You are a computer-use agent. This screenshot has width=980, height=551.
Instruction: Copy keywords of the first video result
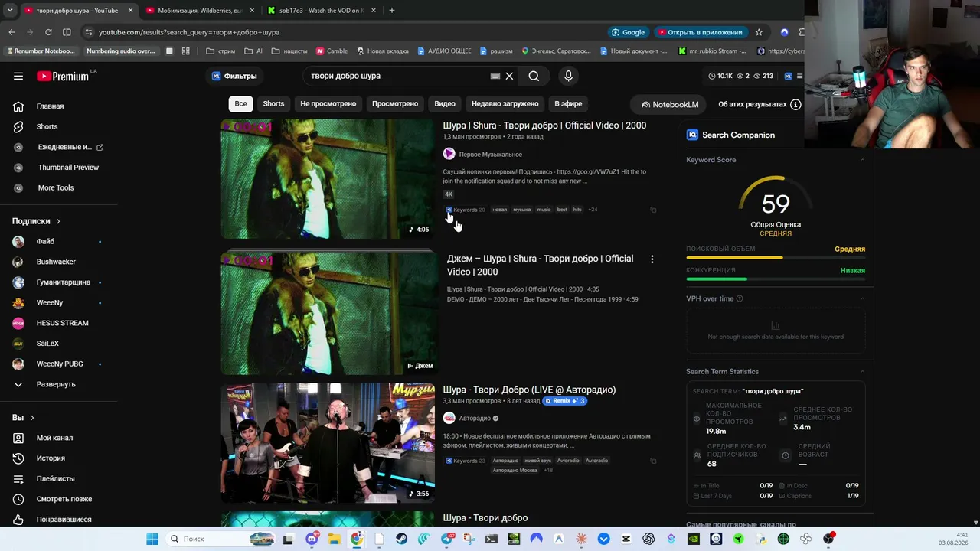click(653, 210)
